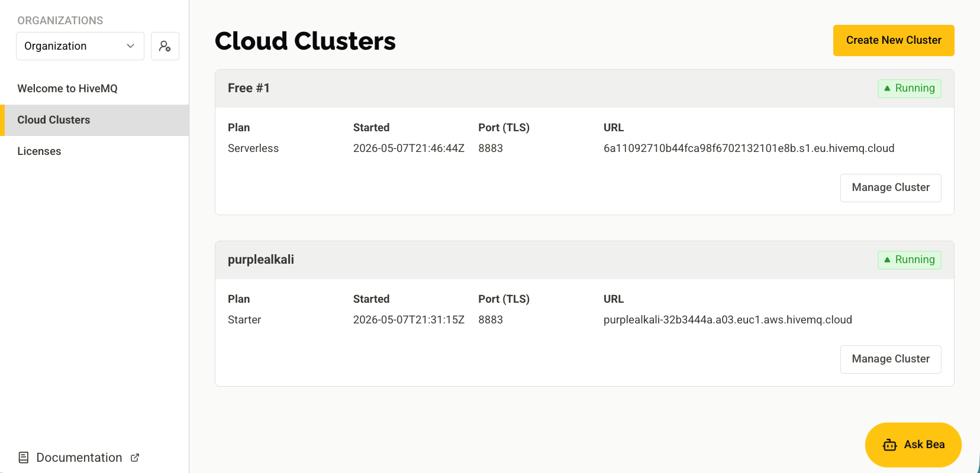This screenshot has width=980, height=473.
Task: Click start time 2026-05-07T21:46:44Z
Action: tap(409, 148)
